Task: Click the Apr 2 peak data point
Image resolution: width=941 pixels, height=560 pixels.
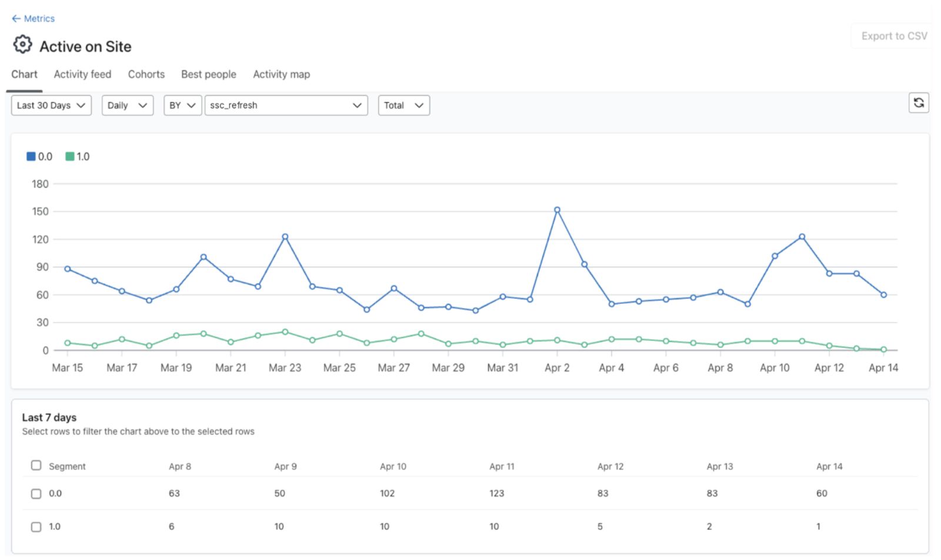Action: tap(557, 210)
